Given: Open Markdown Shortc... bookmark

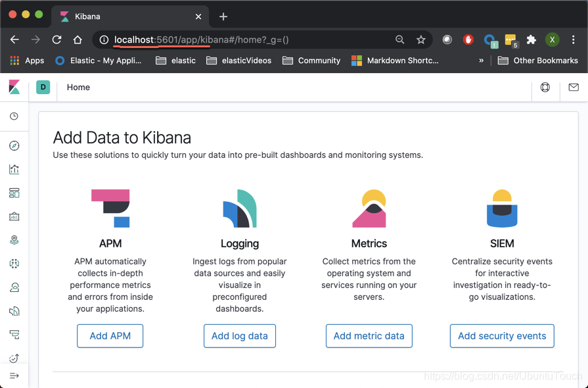Looking at the screenshot, I should (x=395, y=61).
